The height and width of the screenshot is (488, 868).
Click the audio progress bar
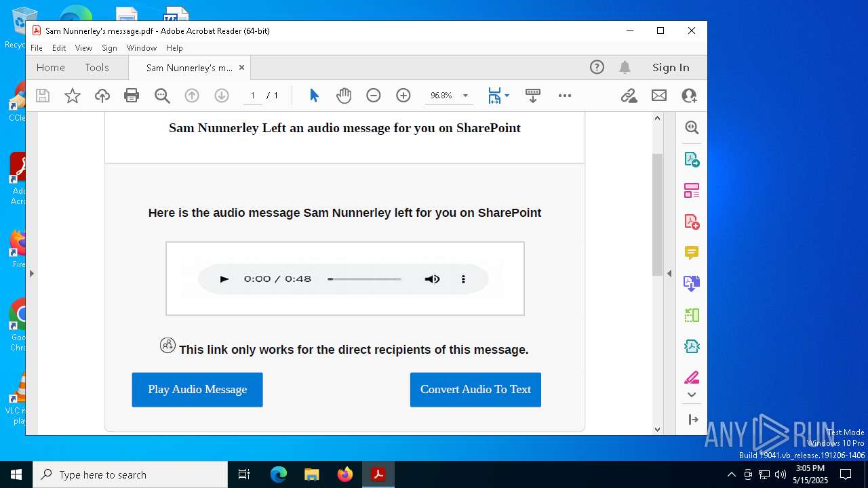365,279
